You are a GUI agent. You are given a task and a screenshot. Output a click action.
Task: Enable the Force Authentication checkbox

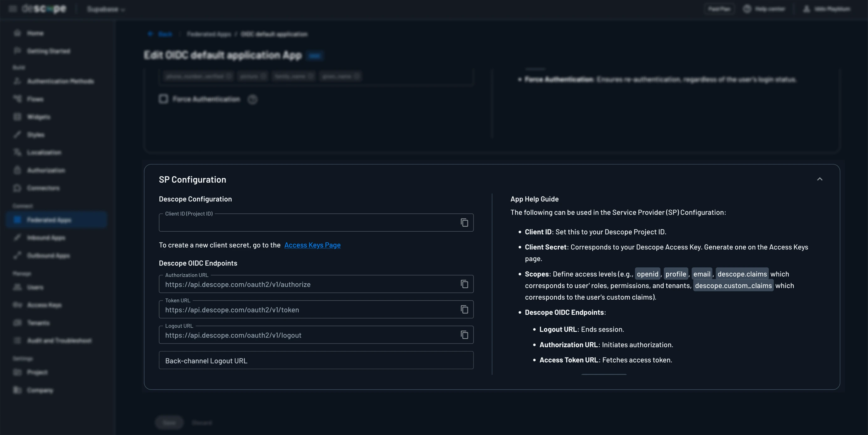click(x=163, y=99)
